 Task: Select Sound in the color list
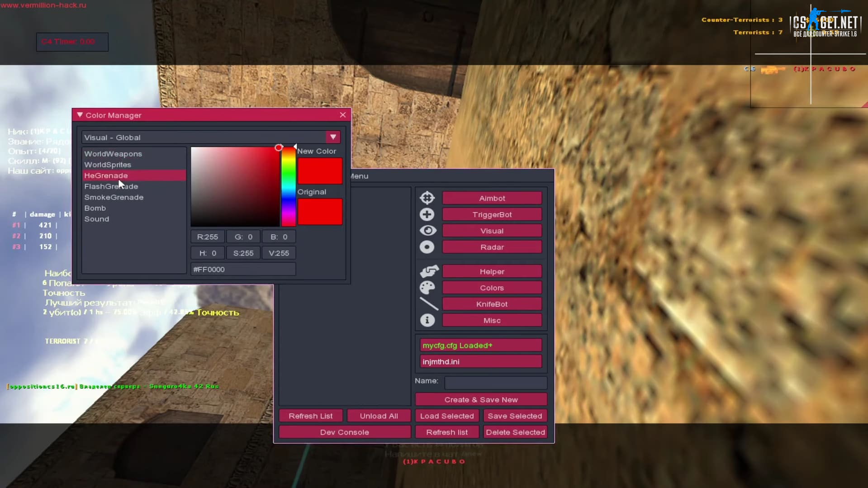tap(134, 219)
